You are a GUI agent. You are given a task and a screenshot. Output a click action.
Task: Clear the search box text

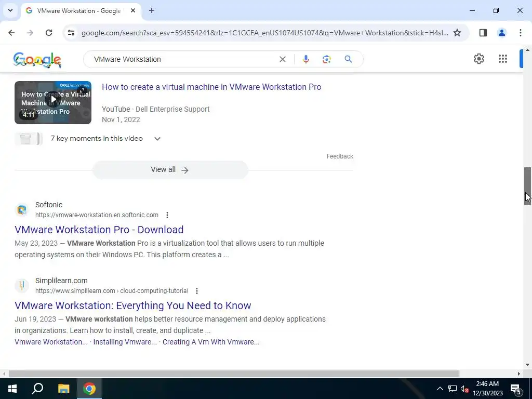(282, 59)
